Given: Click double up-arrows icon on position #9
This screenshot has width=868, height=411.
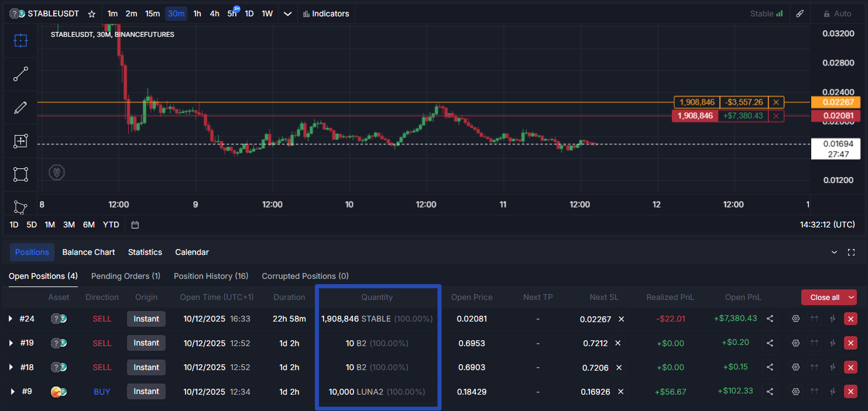Looking at the screenshot, I should pos(814,392).
